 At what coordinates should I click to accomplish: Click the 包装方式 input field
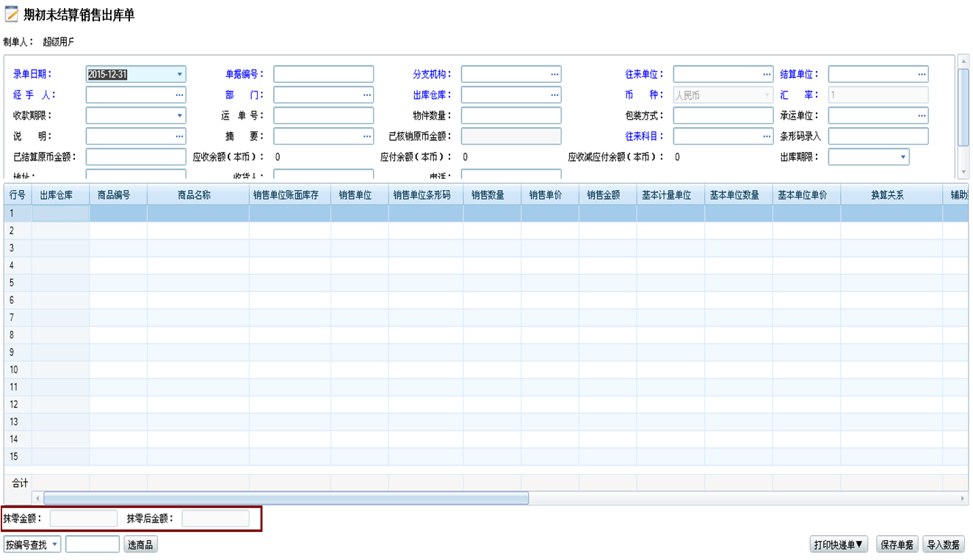pyautogui.click(x=723, y=115)
